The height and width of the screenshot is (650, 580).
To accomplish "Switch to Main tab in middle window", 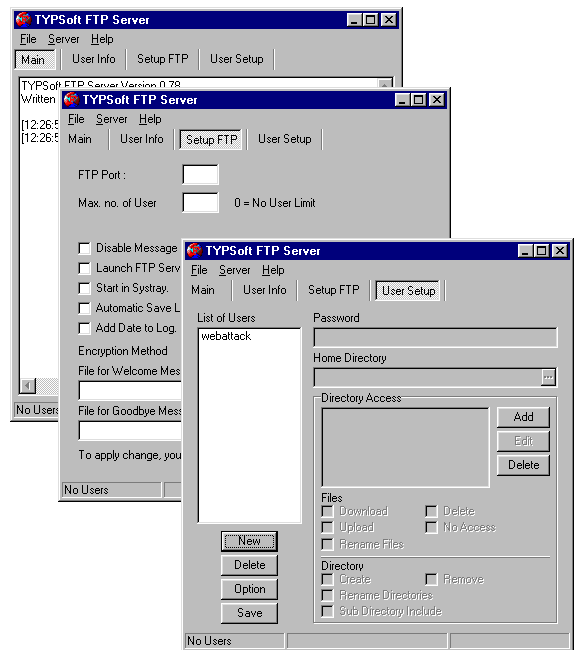I will 80,139.
